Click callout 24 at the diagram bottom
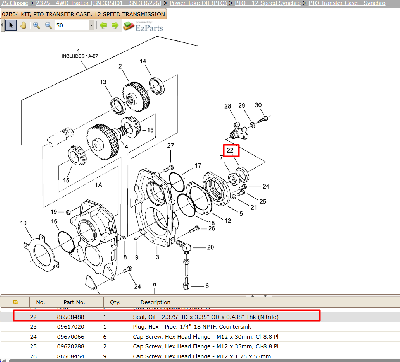The height and width of the screenshot is (362, 400). [137, 287]
